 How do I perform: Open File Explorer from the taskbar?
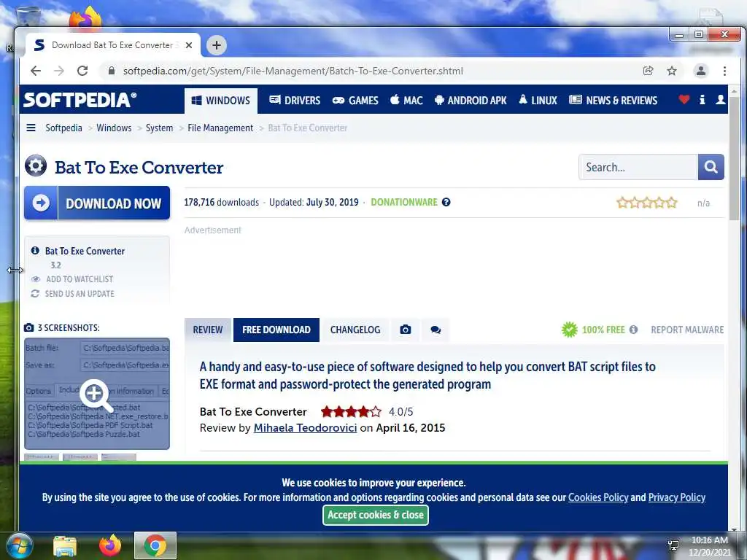coord(65,546)
